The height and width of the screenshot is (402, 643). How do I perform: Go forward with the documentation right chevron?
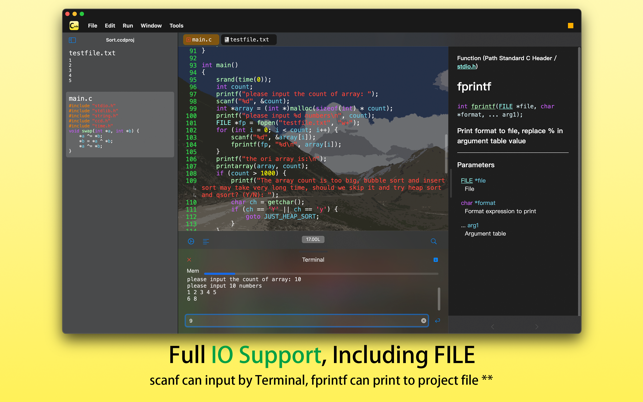pos(536,327)
